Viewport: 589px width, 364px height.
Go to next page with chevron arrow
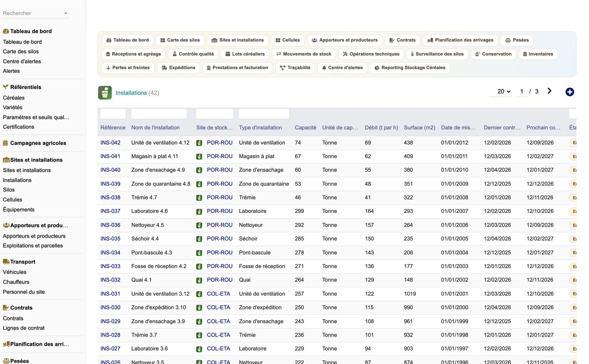click(x=549, y=91)
